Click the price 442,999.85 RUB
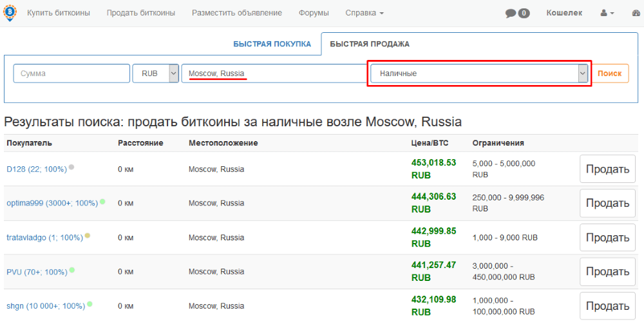This screenshot has height=326, width=644. [433, 237]
